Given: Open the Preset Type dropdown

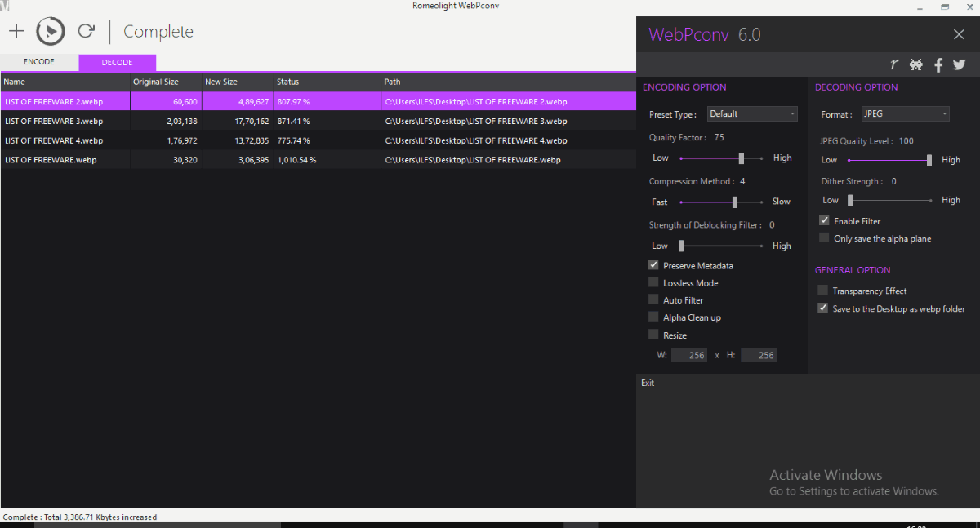Looking at the screenshot, I should pyautogui.click(x=752, y=114).
